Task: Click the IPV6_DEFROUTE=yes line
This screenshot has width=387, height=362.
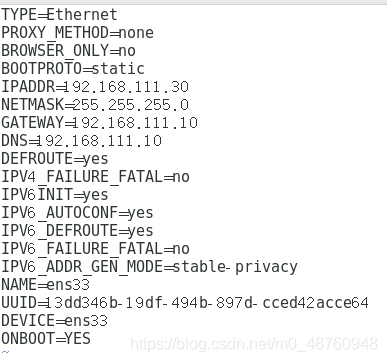Action: [77, 231]
